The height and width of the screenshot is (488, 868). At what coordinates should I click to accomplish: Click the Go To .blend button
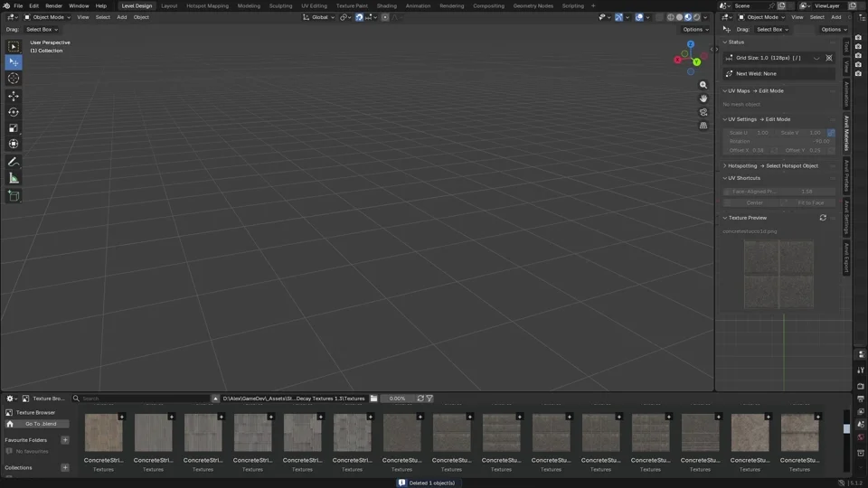click(x=36, y=424)
